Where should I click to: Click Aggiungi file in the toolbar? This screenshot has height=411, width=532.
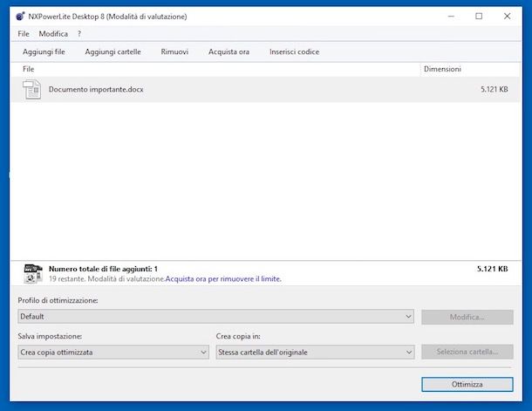point(44,51)
